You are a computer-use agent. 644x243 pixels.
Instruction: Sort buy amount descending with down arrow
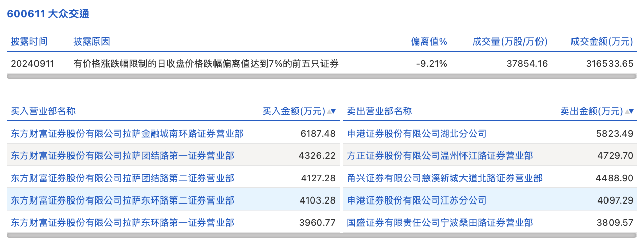coord(334,112)
